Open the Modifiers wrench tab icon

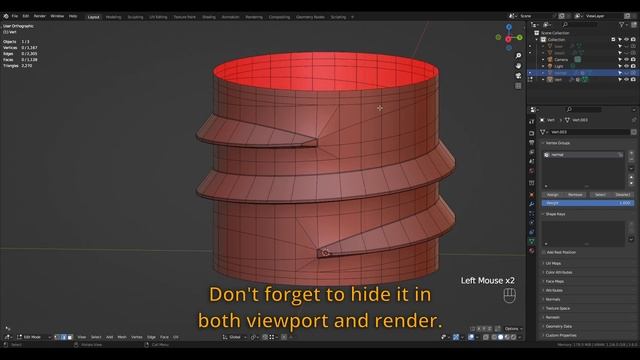531,204
